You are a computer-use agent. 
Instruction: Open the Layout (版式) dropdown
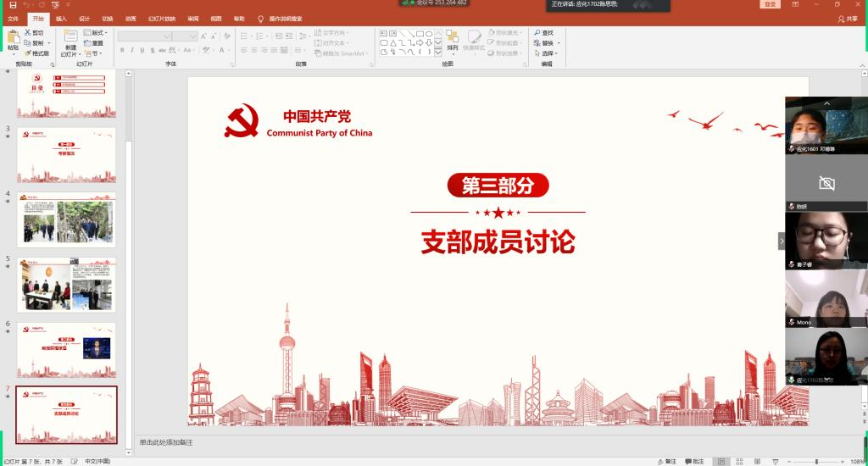click(x=95, y=32)
